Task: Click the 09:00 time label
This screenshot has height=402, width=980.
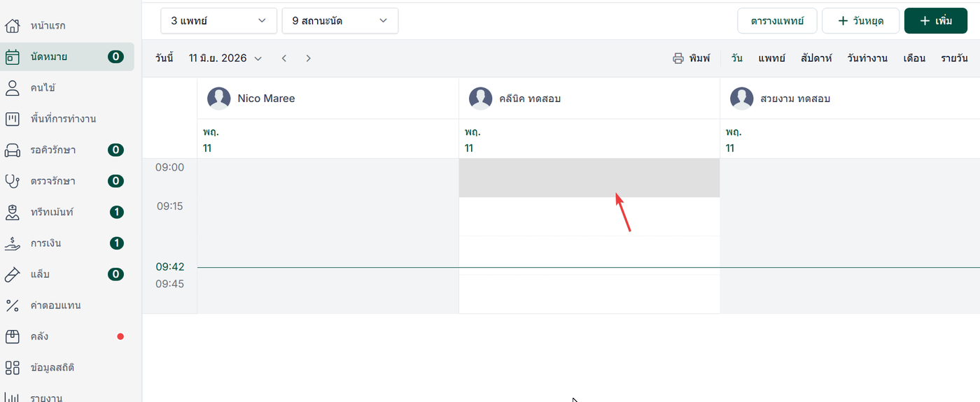Action: tap(169, 167)
